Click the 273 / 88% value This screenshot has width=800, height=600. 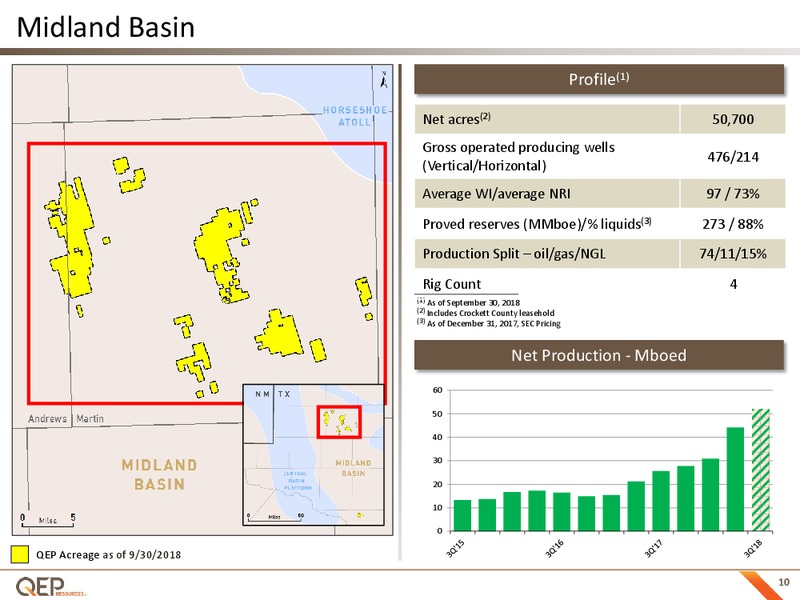coord(733,224)
